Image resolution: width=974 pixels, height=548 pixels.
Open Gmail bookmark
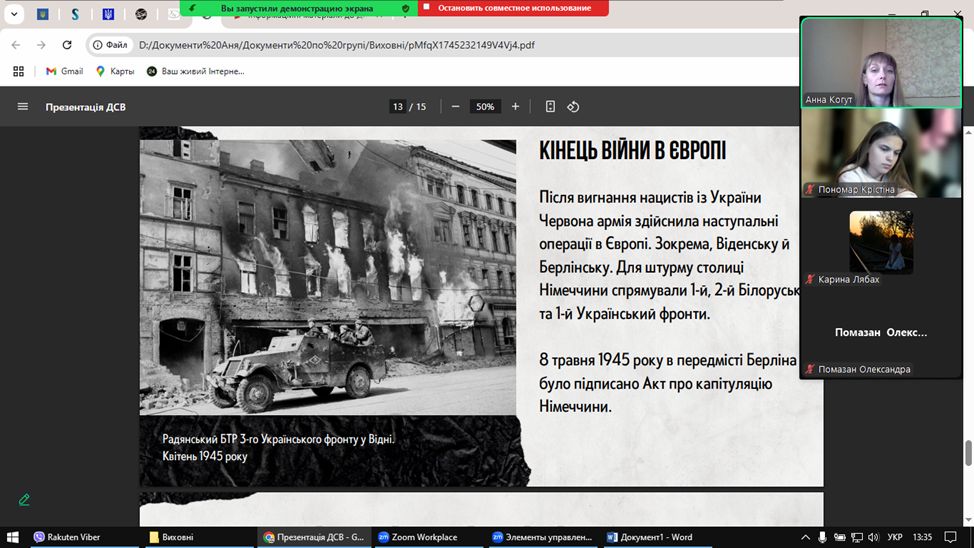(64, 71)
